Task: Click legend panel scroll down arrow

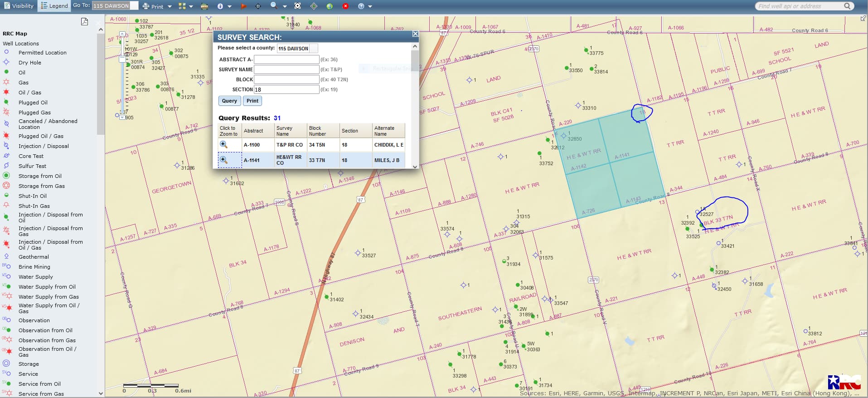Action: [x=101, y=393]
